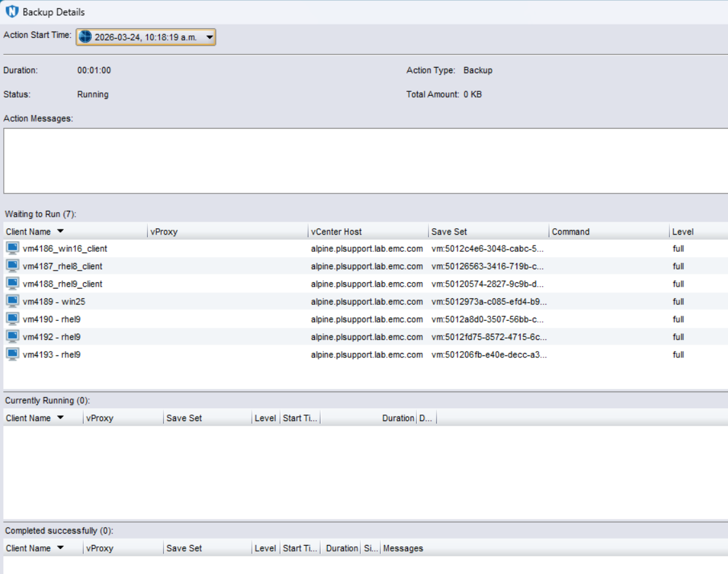
Task: Click save set vm:5012a8d0-3507-56bb-c...
Action: point(487,319)
